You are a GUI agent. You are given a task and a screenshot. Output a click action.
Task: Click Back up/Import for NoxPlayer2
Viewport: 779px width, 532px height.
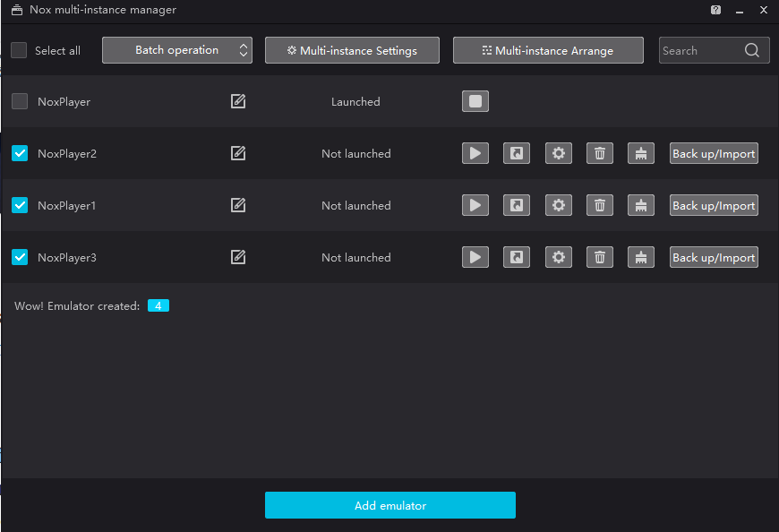tap(714, 153)
